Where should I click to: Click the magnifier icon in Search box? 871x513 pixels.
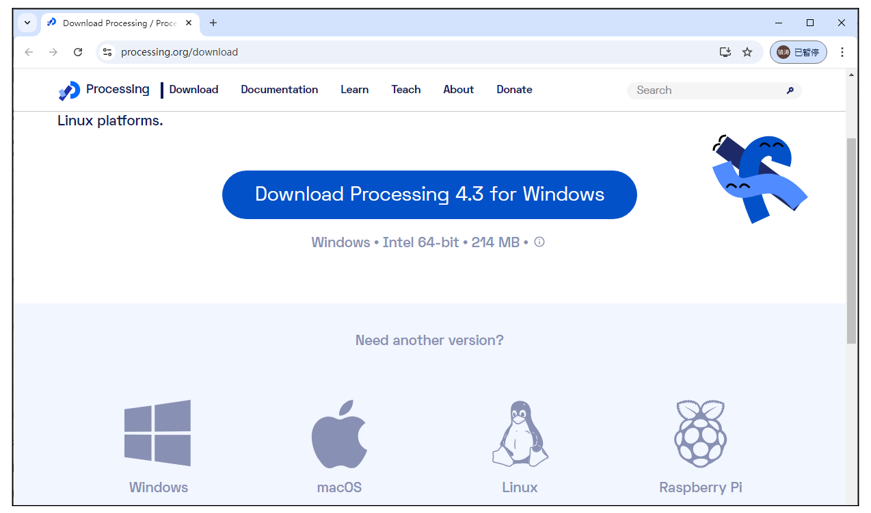790,90
